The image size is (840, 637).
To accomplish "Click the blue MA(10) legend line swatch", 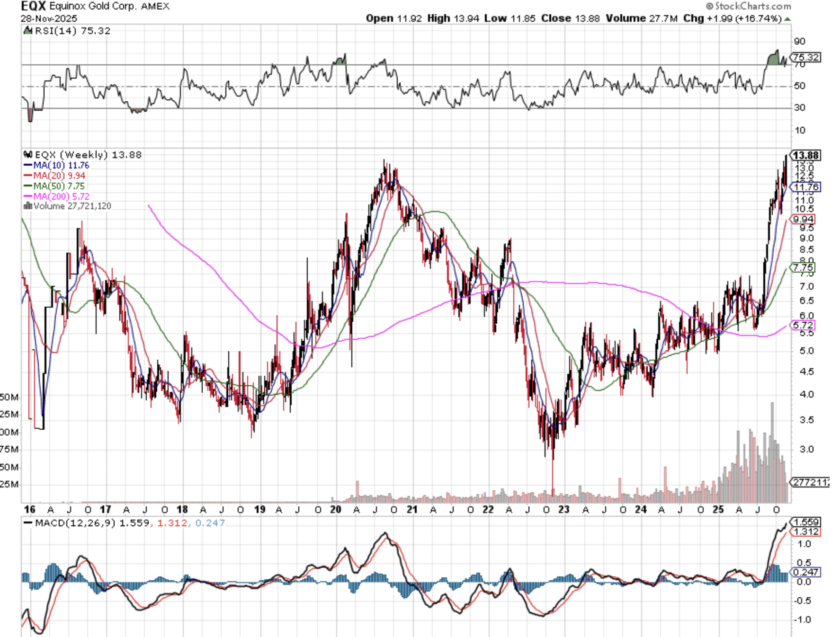I will click(28, 166).
